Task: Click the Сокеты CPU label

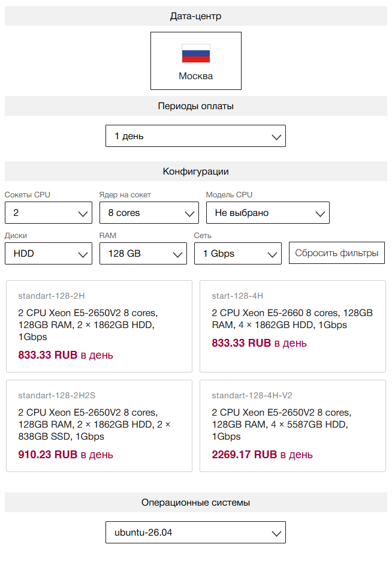Action: 28,195
